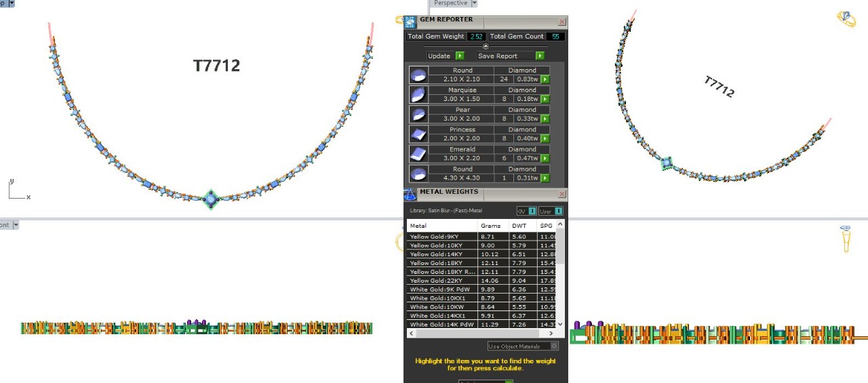
Task: Click green arrow next to 0.18tw
Action: (x=545, y=99)
